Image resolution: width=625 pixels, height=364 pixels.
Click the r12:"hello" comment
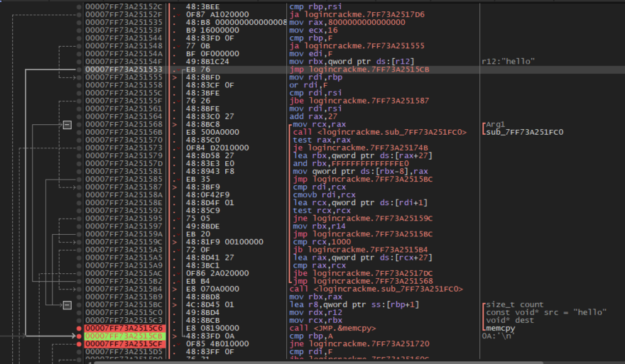click(509, 62)
